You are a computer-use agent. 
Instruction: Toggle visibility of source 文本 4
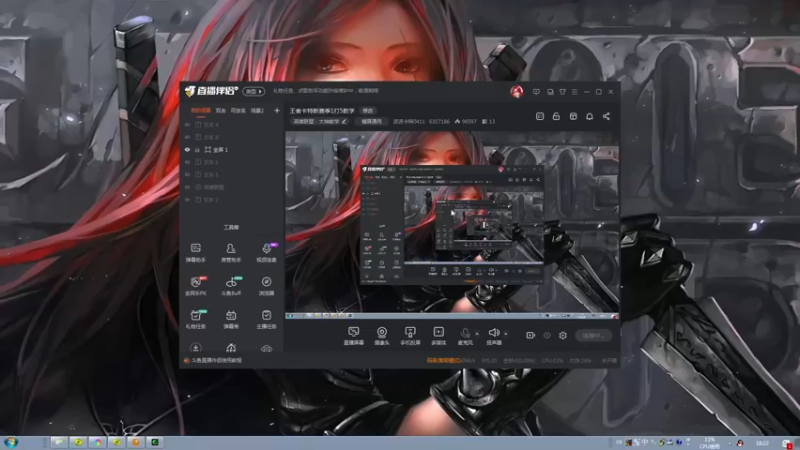point(187,124)
